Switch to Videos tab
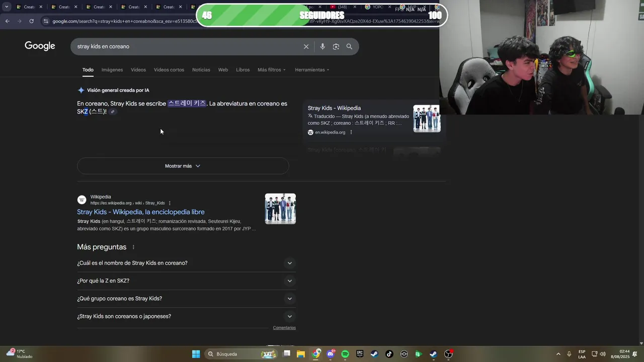The height and width of the screenshot is (362, 644). click(x=138, y=70)
